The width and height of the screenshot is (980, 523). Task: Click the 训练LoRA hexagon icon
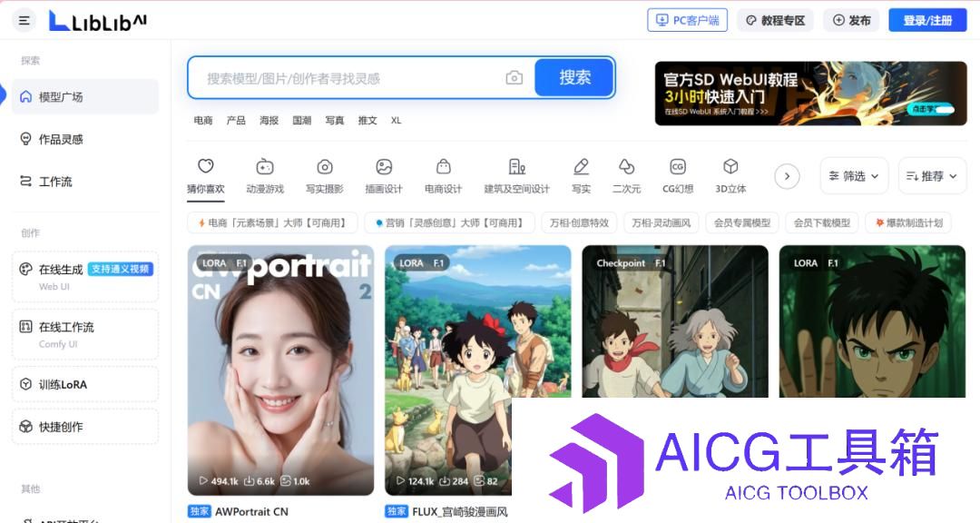tap(25, 384)
